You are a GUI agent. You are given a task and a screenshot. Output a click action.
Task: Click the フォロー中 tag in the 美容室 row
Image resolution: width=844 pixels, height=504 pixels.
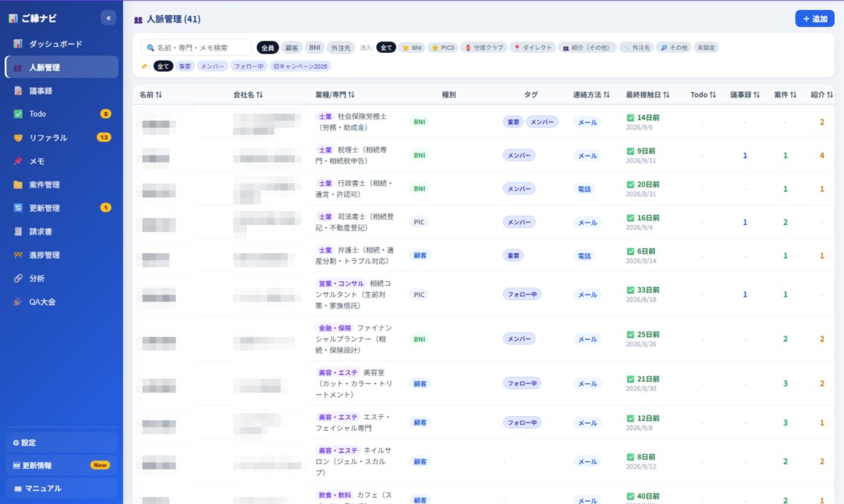pos(522,384)
